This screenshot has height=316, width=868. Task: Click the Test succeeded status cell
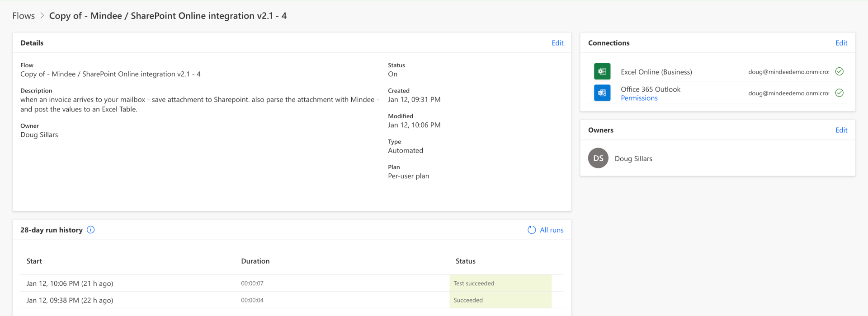coord(500,283)
